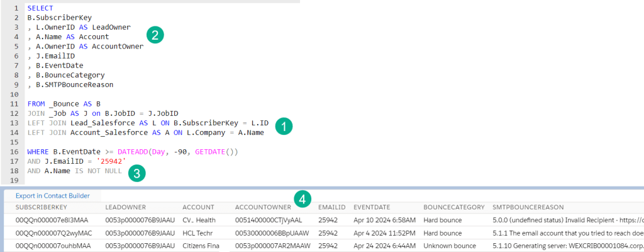The height and width of the screenshot is (252, 644).
Task: Click the green circle marker numbered 3
Action: tap(136, 173)
